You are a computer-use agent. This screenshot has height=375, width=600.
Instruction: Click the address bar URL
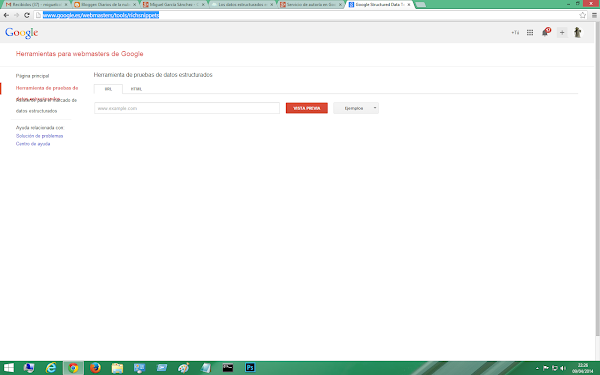101,15
